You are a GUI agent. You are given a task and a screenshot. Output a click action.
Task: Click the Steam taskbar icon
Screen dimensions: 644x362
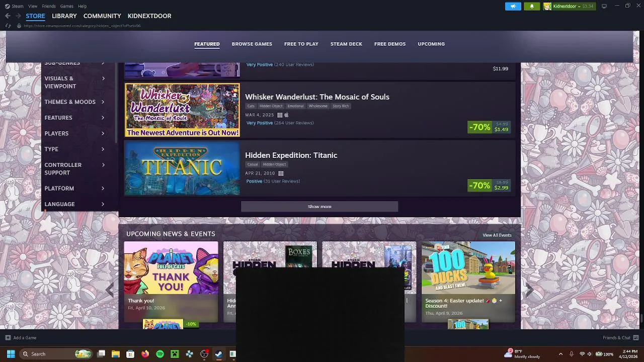point(219,354)
